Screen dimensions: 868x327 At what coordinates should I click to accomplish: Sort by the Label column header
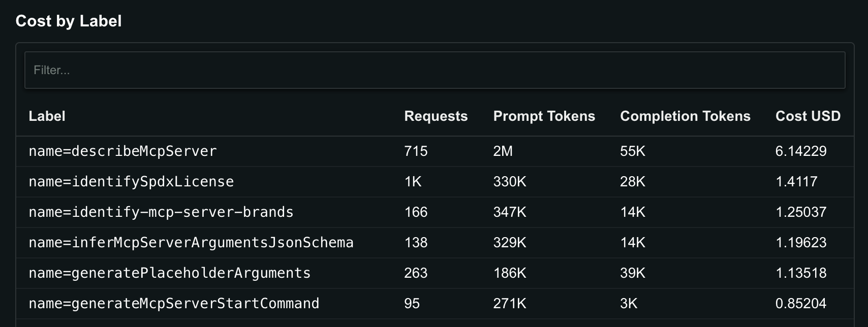[x=47, y=116]
